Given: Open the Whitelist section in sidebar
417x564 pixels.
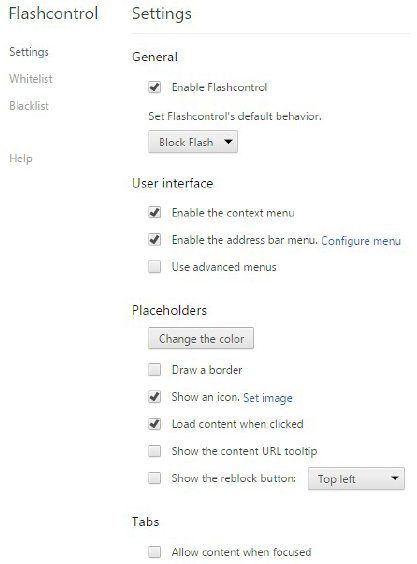Looking at the screenshot, I should tap(31, 78).
